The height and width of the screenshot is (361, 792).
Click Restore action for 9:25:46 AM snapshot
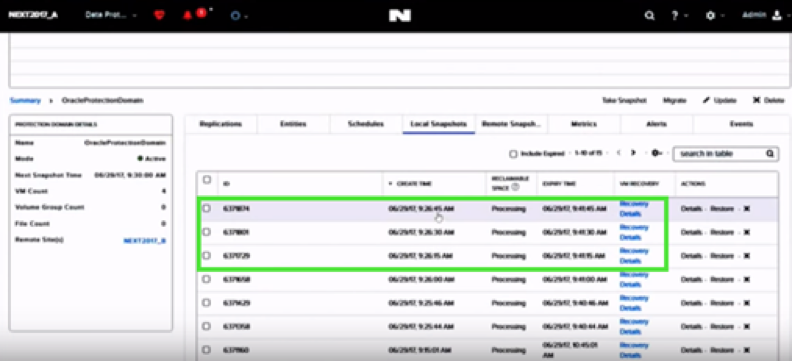click(x=722, y=303)
